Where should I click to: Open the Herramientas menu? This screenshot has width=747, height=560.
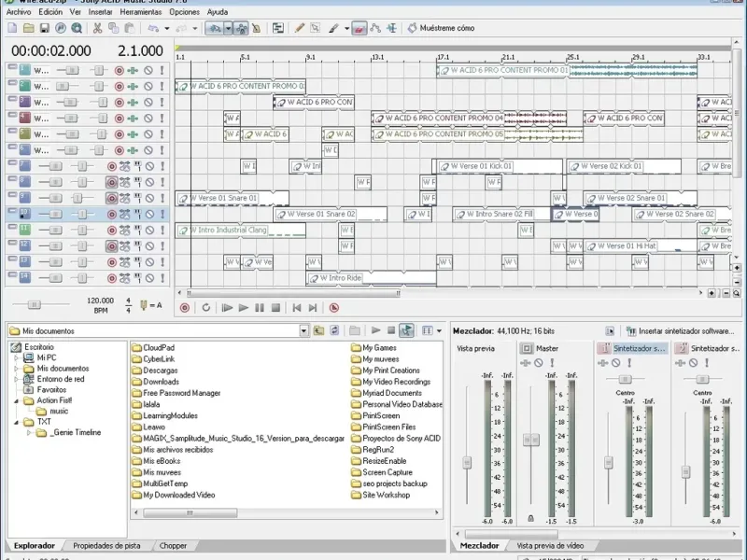pyautogui.click(x=139, y=12)
